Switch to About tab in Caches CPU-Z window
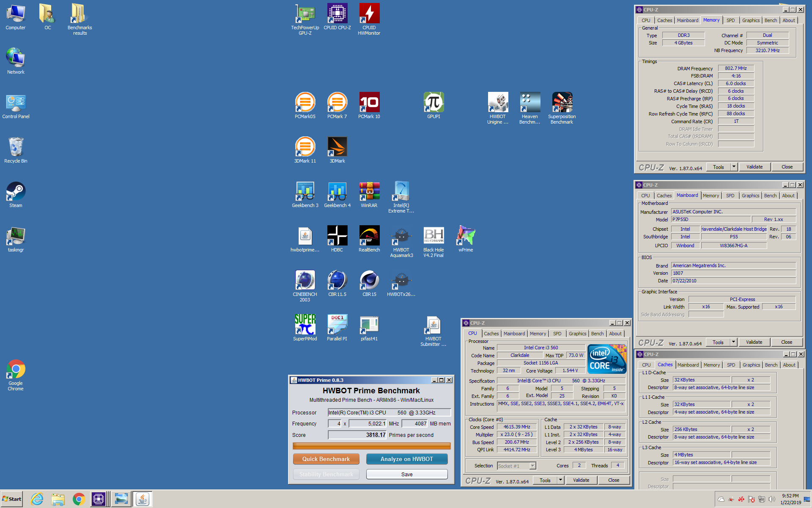Viewport: 812px width, 508px height. point(789,365)
